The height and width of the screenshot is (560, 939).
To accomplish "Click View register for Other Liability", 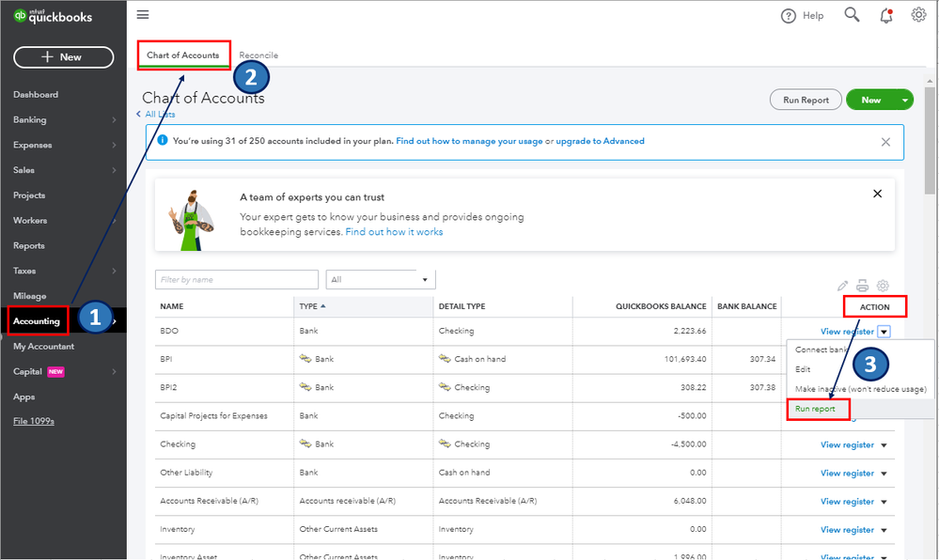I will click(847, 474).
